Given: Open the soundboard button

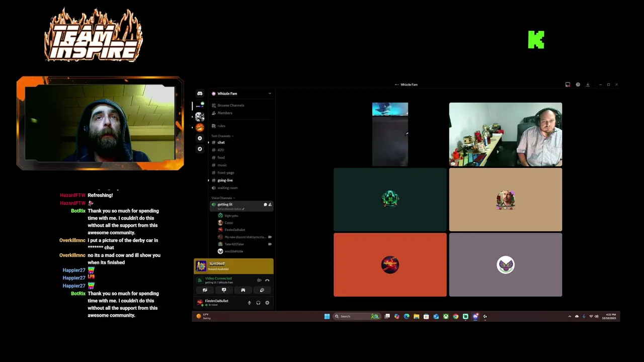Looking at the screenshot, I should pos(262,290).
